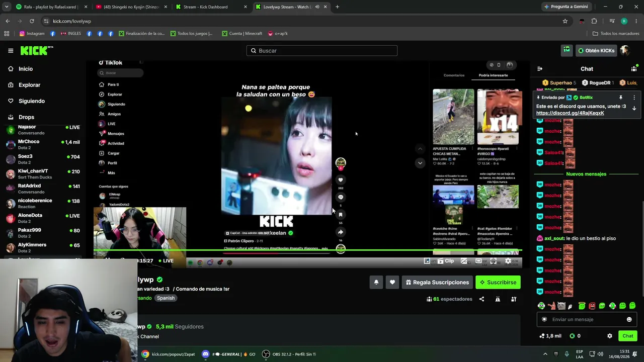The height and width of the screenshot is (362, 644).
Task: Click the Spanish language tag
Action: (x=166, y=298)
